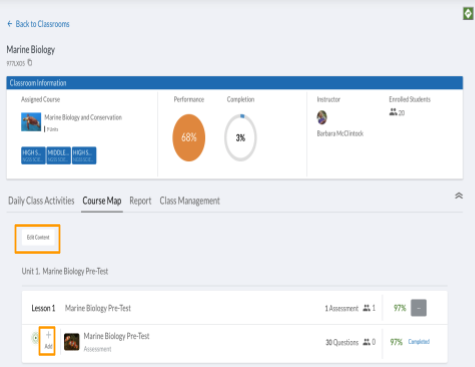Screen dimensions: 475x367
Task: Click the 68% performance orange circle
Action: point(189,138)
